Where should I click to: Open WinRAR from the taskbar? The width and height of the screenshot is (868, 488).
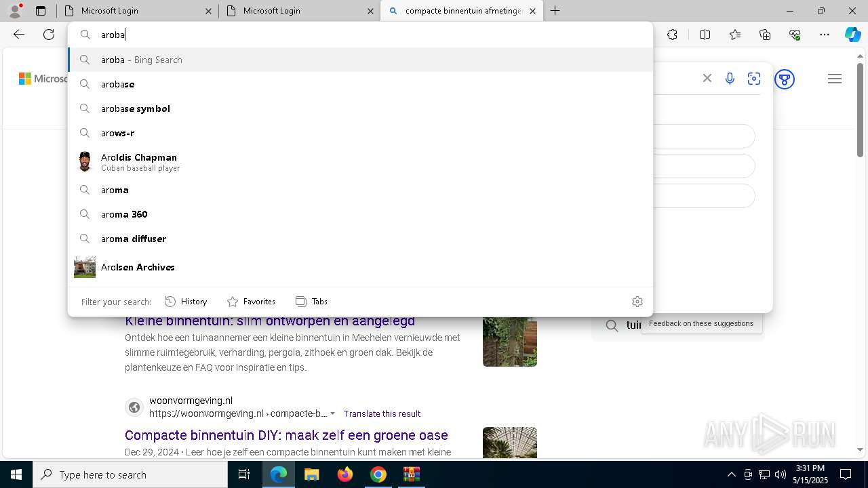coord(412,474)
